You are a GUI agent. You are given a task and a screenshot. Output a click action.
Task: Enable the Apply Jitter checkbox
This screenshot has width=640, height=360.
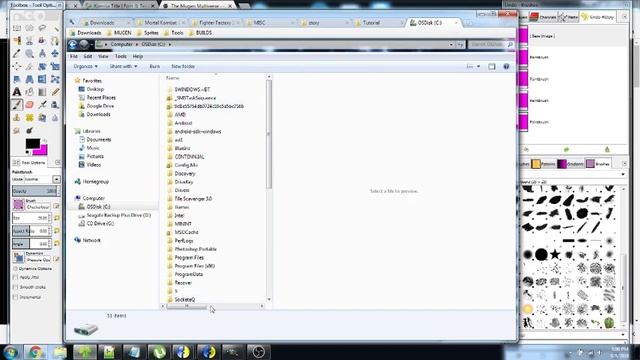(15, 277)
